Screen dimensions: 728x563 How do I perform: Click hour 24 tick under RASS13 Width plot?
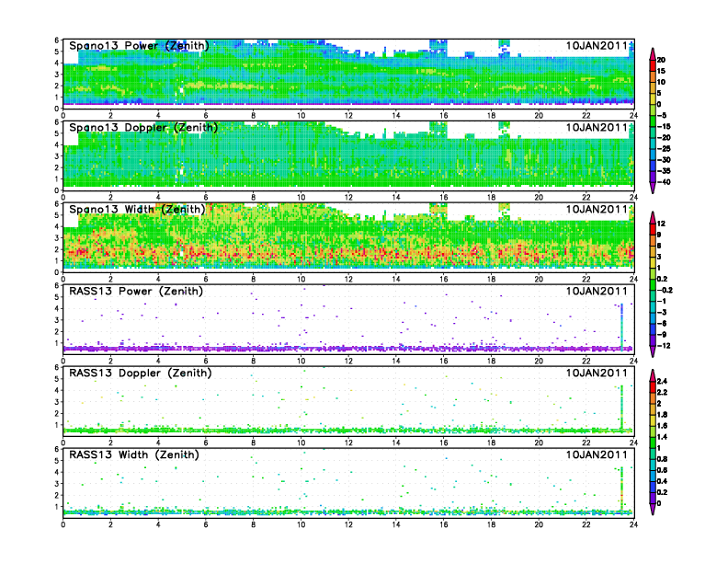[x=633, y=524]
